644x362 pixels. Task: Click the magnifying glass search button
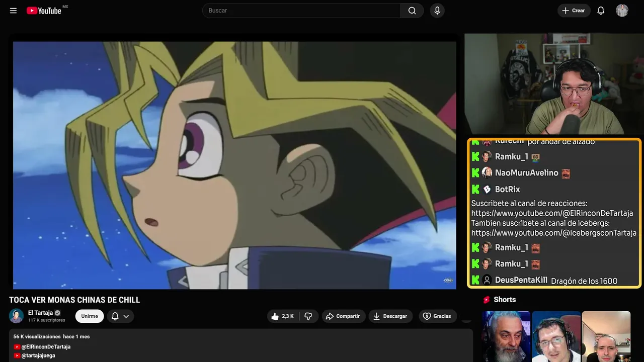point(412,11)
